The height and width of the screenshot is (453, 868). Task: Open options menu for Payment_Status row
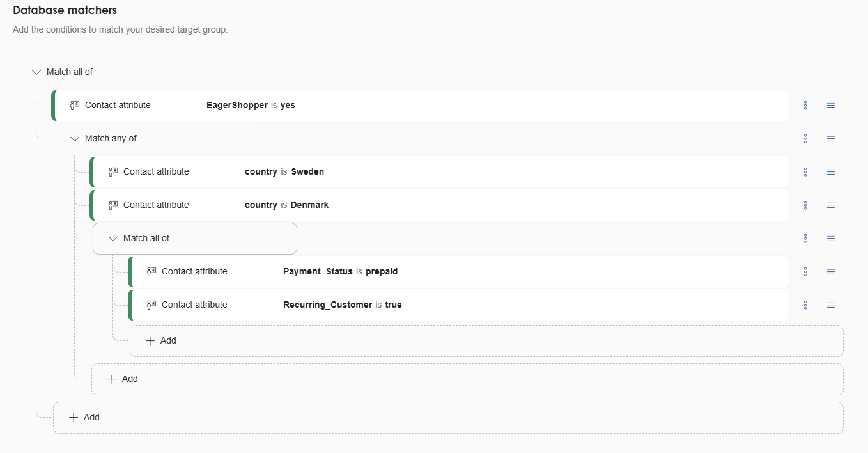805,272
